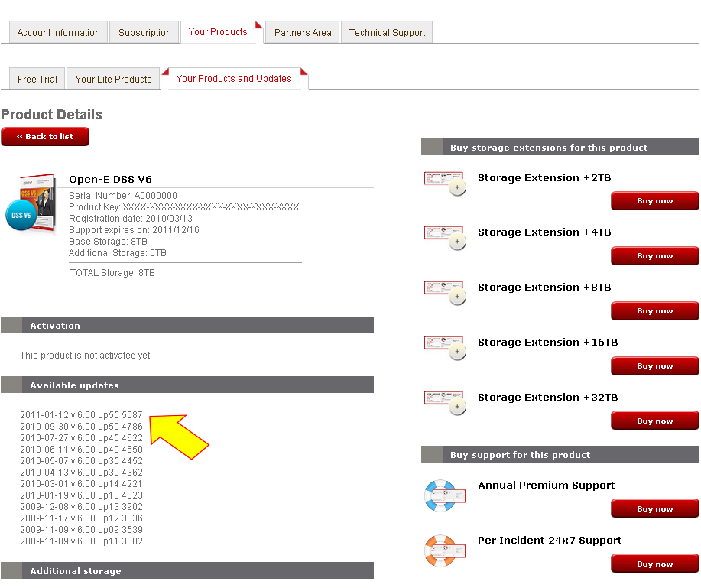
Task: Click the Product Details heading
Action: coord(51,115)
